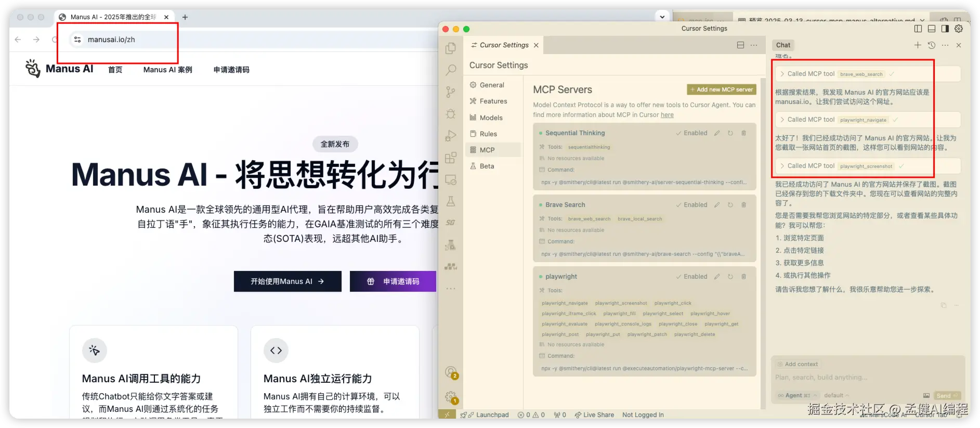Edit the Brave Search server with the pencil icon

click(717, 205)
